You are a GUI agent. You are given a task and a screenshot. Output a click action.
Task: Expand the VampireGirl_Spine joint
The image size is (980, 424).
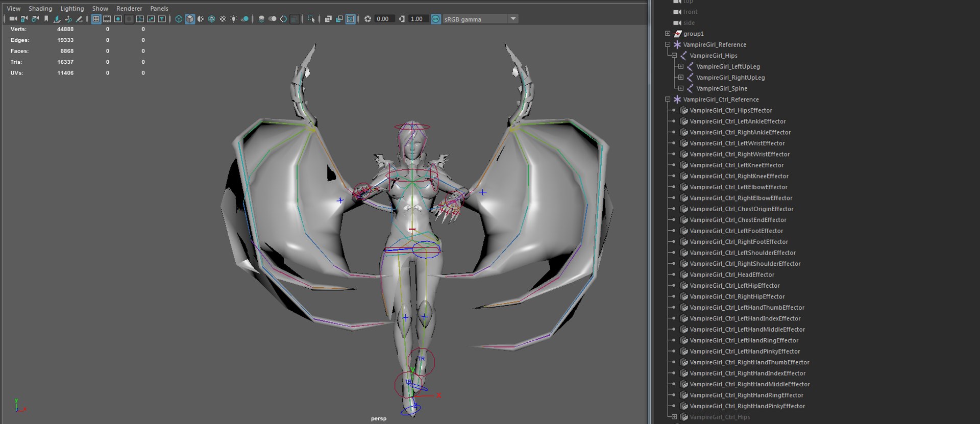pyautogui.click(x=681, y=88)
